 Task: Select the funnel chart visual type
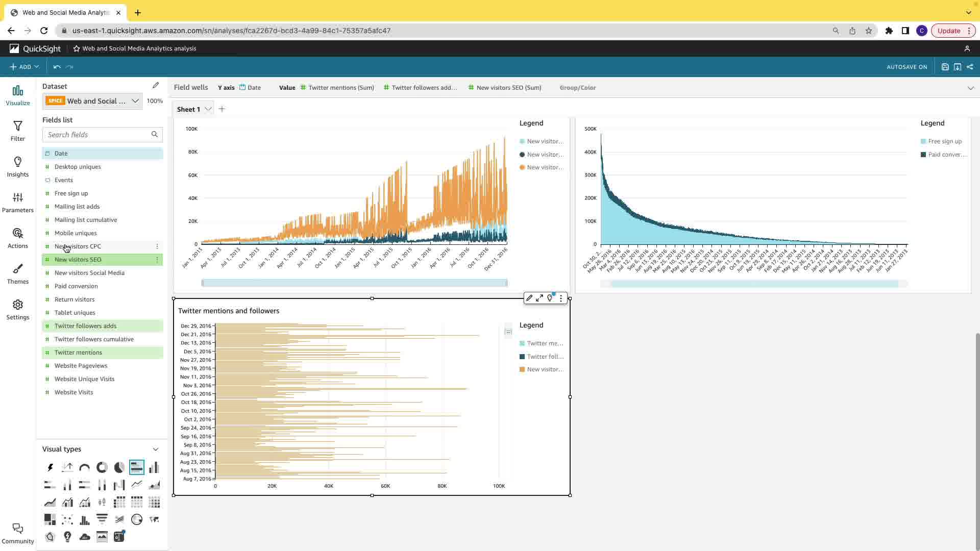click(102, 519)
